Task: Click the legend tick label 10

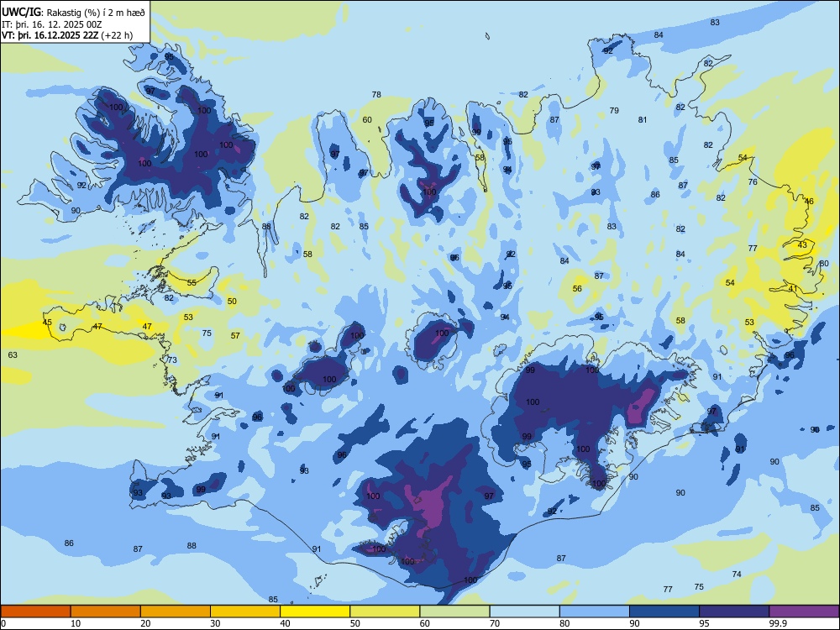Action: click(76, 623)
